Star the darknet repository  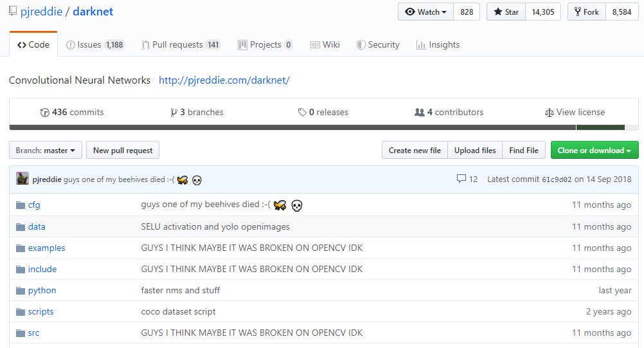pos(506,12)
